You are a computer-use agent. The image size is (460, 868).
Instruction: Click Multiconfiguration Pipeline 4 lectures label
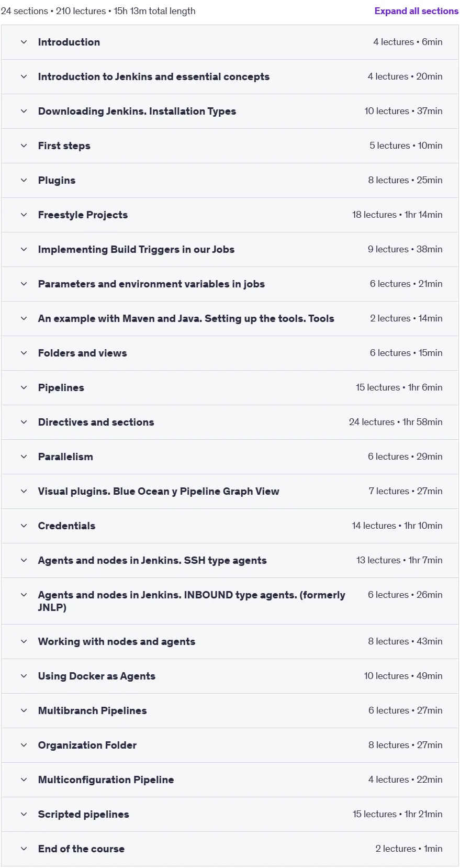(388, 780)
